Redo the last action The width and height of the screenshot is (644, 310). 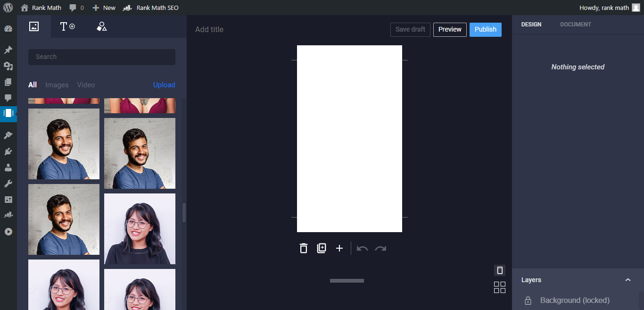click(380, 248)
